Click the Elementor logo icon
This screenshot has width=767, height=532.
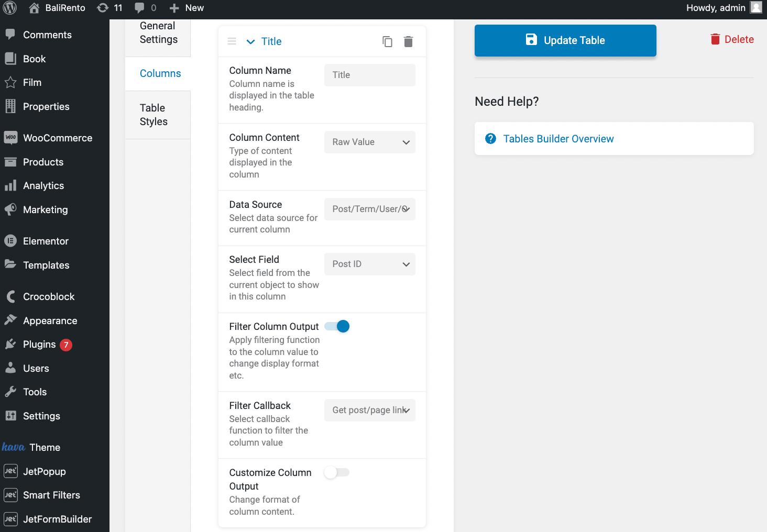tap(10, 241)
